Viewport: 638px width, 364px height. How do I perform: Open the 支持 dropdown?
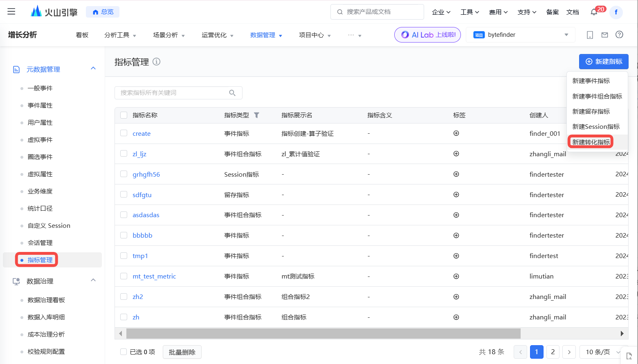tap(527, 12)
